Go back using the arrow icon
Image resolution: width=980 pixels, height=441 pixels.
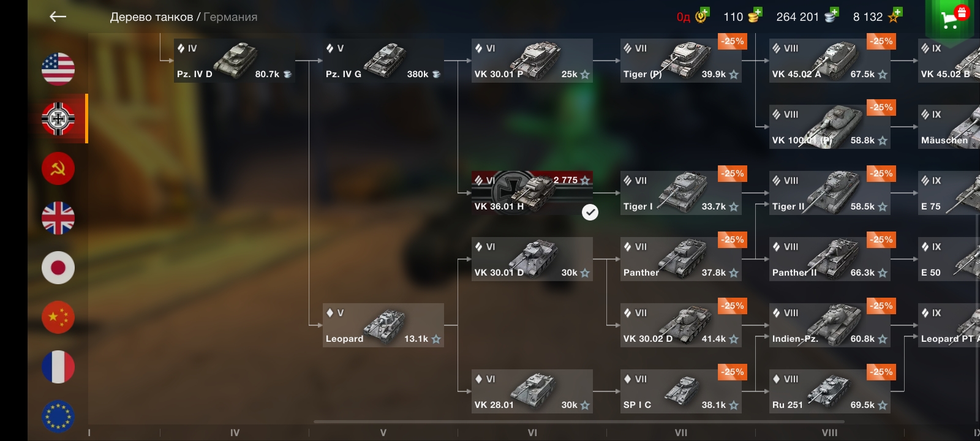click(x=58, y=17)
